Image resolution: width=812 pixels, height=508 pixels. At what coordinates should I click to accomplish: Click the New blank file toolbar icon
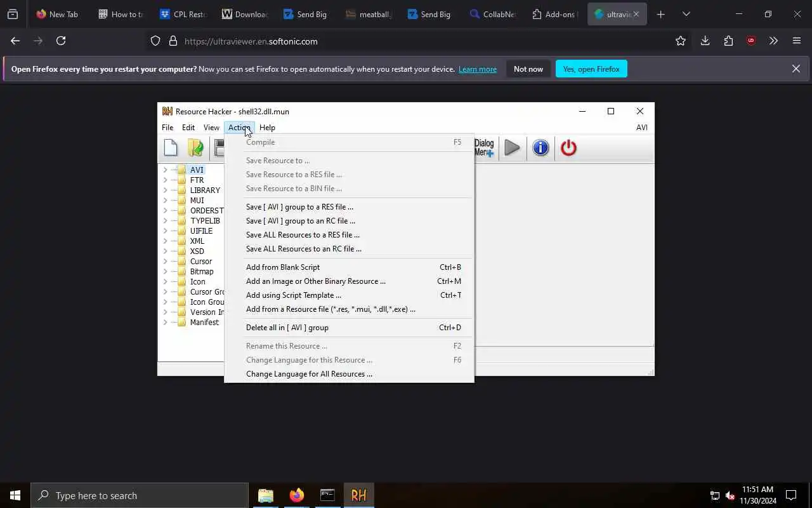tap(171, 148)
